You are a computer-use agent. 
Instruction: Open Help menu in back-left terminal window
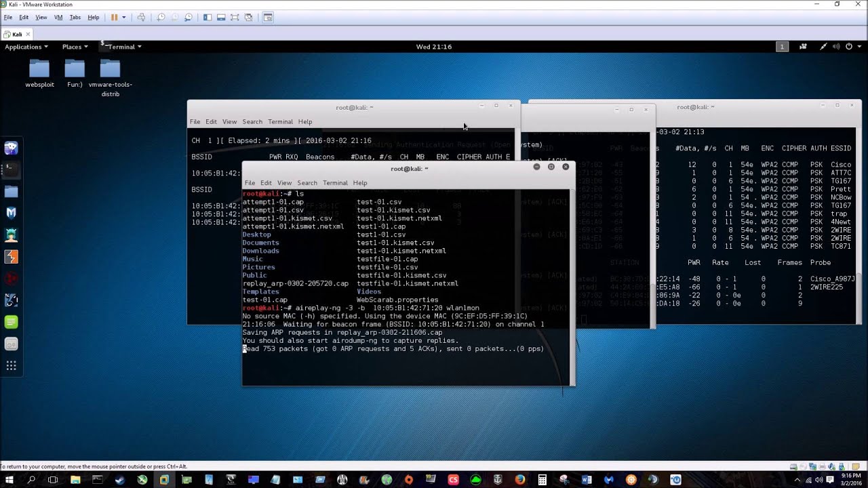305,122
